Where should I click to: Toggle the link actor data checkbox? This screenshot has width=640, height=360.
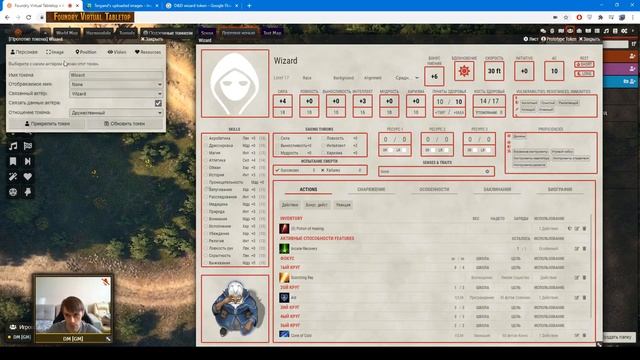158,103
